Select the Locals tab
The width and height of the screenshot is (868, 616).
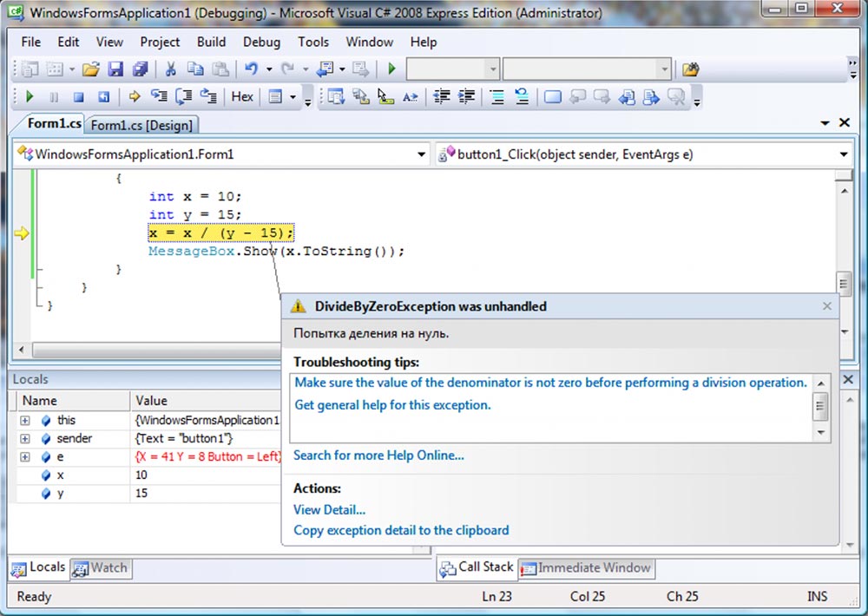39,567
